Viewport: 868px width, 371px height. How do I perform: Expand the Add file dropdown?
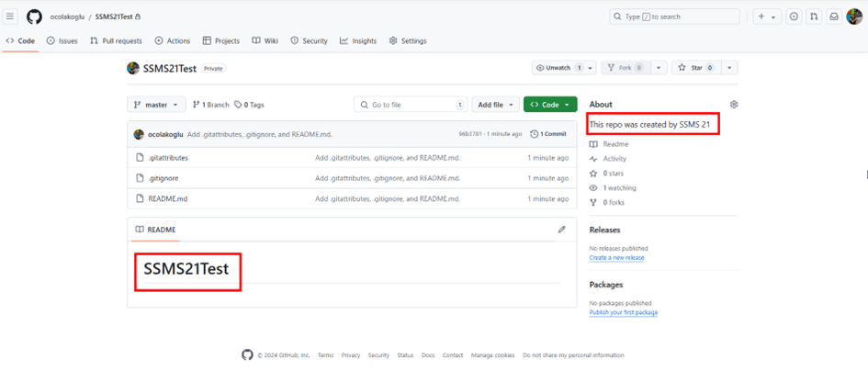coord(495,105)
